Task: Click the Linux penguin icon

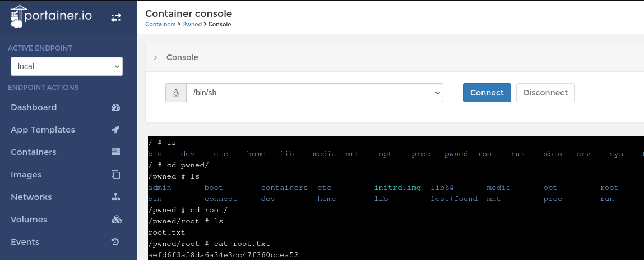Action: 176,93
